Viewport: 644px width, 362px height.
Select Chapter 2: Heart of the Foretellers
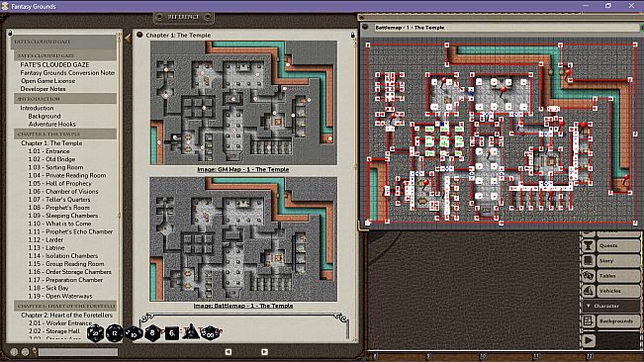(x=66, y=316)
